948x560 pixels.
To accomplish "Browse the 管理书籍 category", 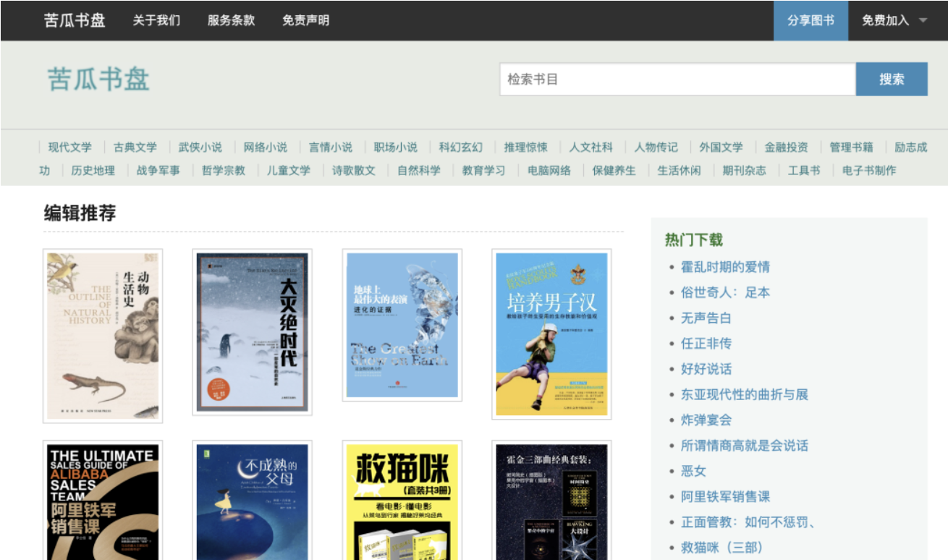I will [x=852, y=147].
